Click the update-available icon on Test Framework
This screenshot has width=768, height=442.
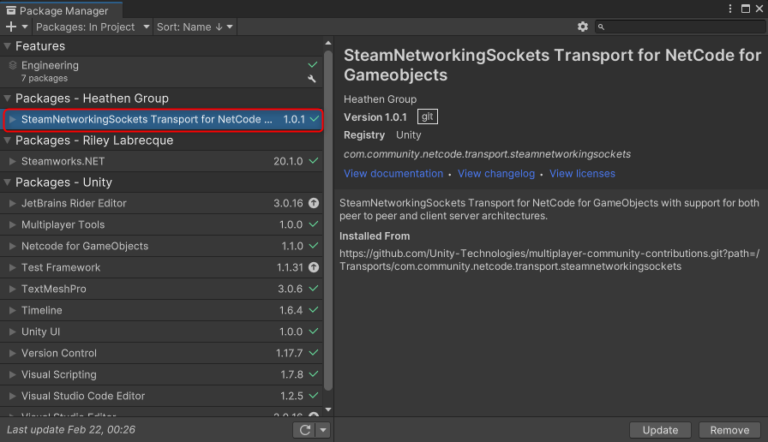point(314,267)
